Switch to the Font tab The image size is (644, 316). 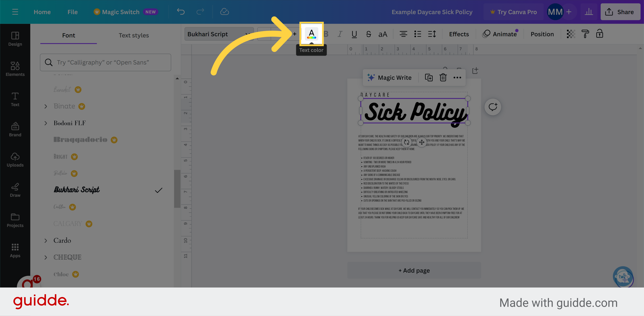pyautogui.click(x=68, y=35)
